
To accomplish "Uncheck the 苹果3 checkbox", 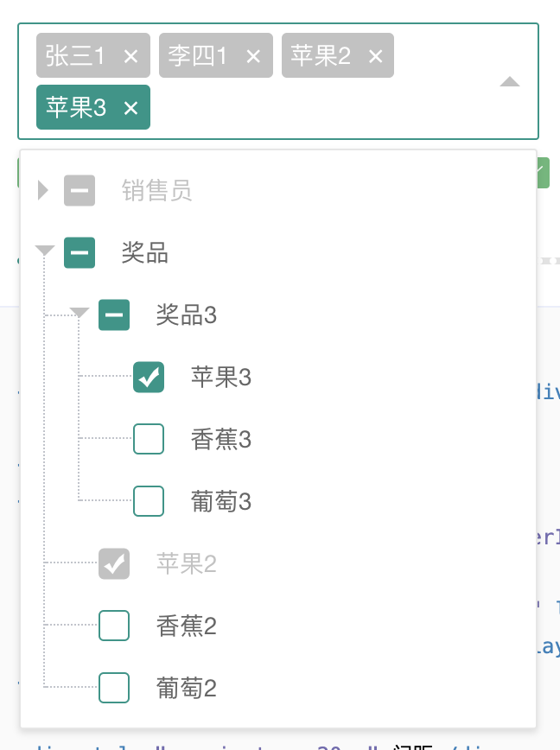I will pyautogui.click(x=149, y=377).
